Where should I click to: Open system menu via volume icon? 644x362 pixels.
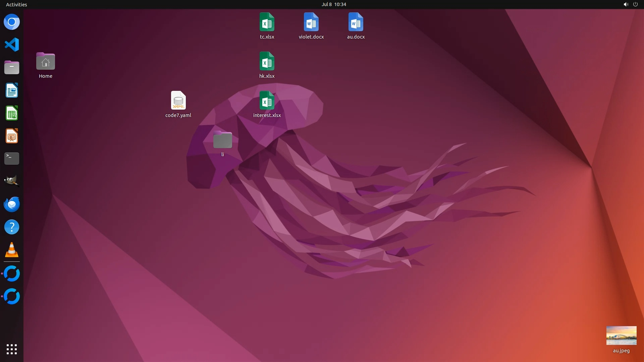pyautogui.click(x=626, y=4)
